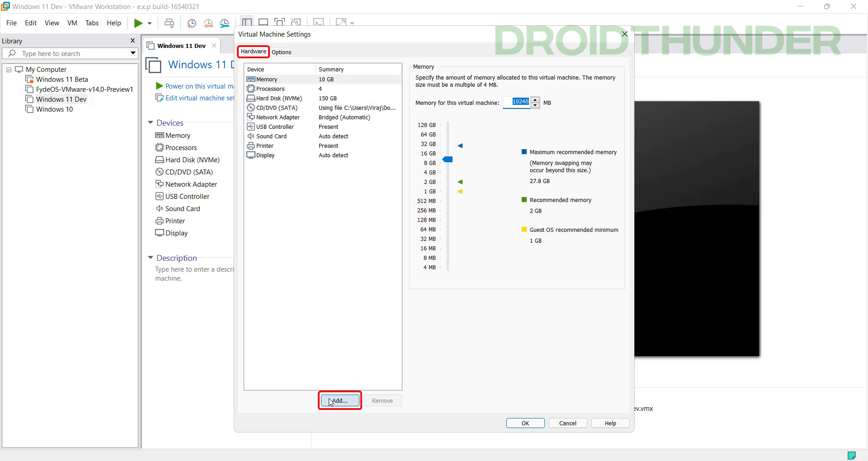Screen dimensions: 868x461
Task: Click green recommended memory marker at 2 GB
Action: [460, 182]
